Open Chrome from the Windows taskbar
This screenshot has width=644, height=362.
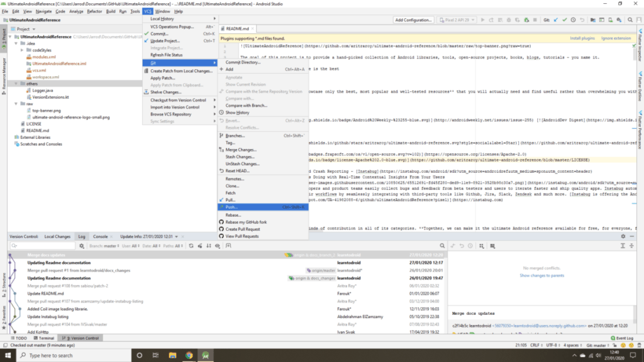coord(189,355)
